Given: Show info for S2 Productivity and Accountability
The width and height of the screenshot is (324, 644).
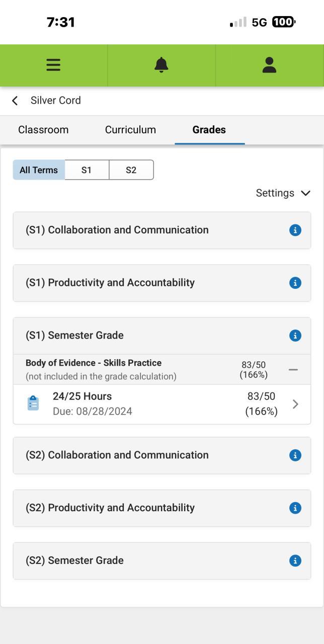Looking at the screenshot, I should pyautogui.click(x=295, y=508).
